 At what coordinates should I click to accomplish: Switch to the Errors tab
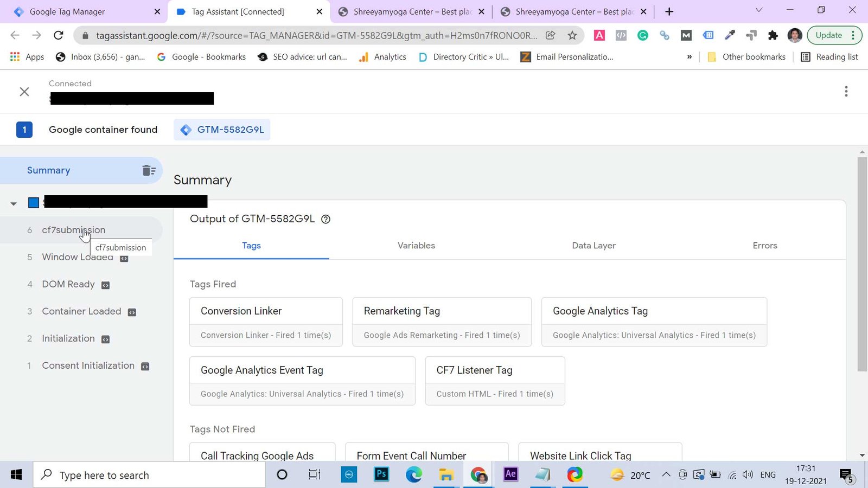(765, 246)
